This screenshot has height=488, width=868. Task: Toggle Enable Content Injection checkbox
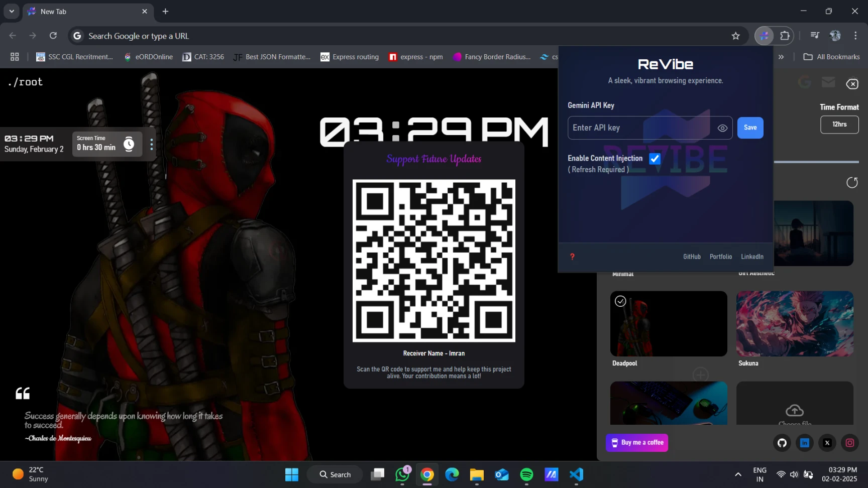655,159
